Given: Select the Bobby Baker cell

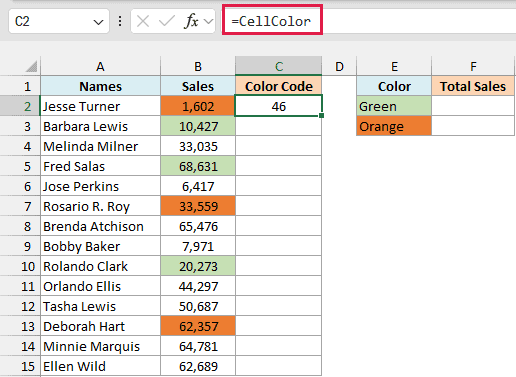Looking at the screenshot, I should [101, 246].
